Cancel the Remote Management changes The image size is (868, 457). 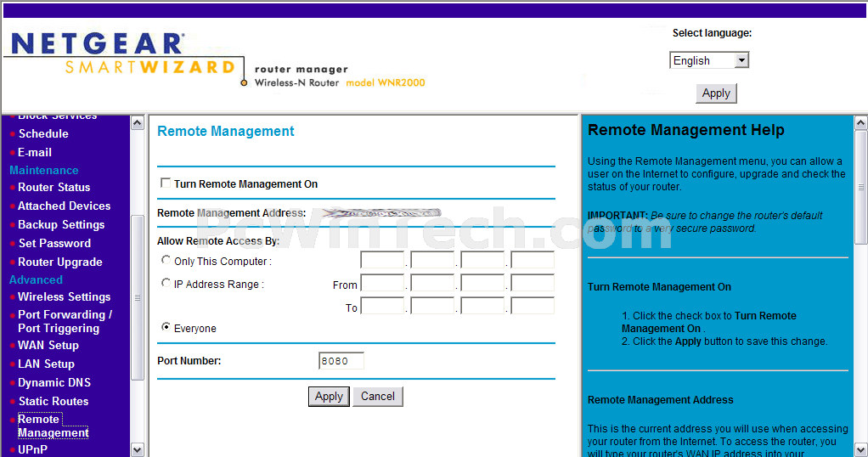point(378,396)
